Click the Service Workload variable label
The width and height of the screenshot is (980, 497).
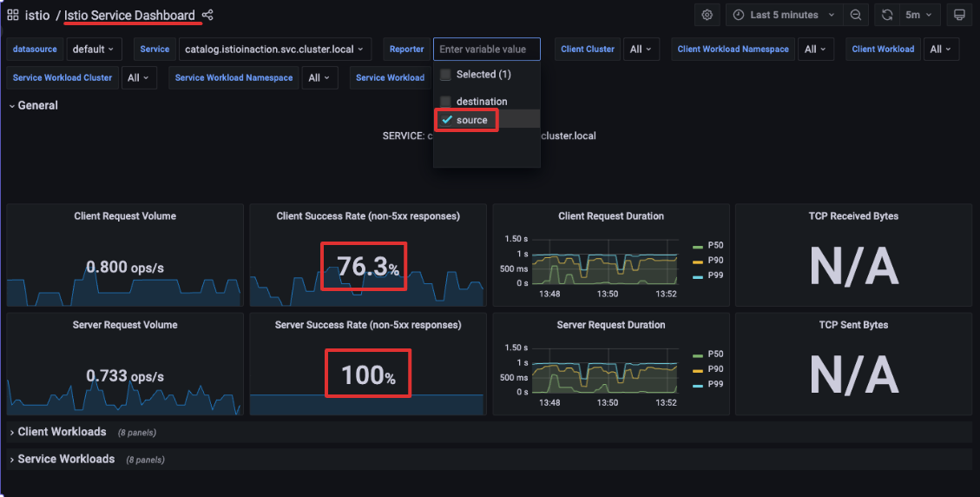[x=390, y=77]
